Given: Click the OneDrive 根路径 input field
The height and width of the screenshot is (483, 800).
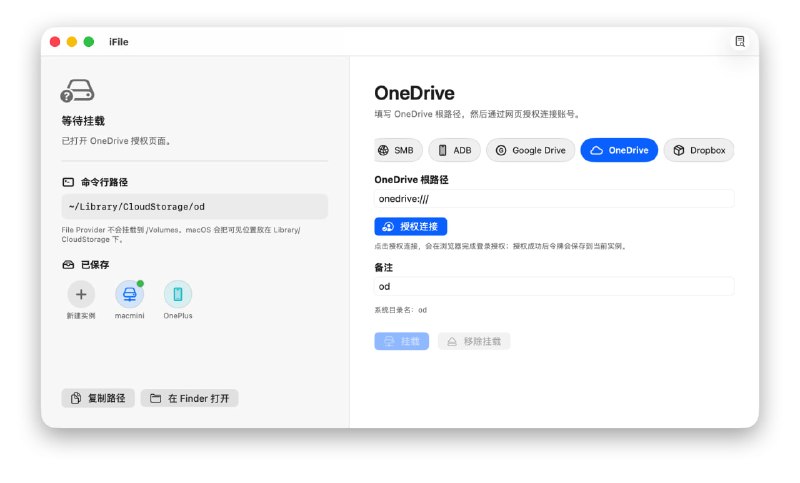Looking at the screenshot, I should [554, 199].
